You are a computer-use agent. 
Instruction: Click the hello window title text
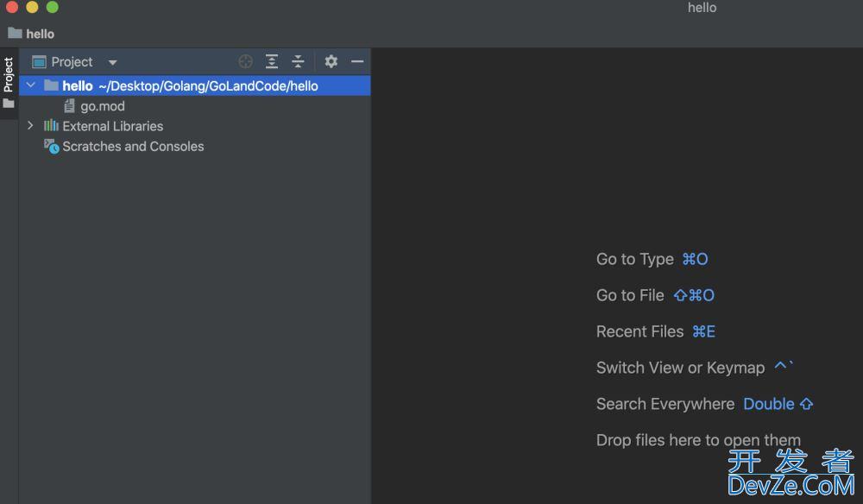coord(702,8)
